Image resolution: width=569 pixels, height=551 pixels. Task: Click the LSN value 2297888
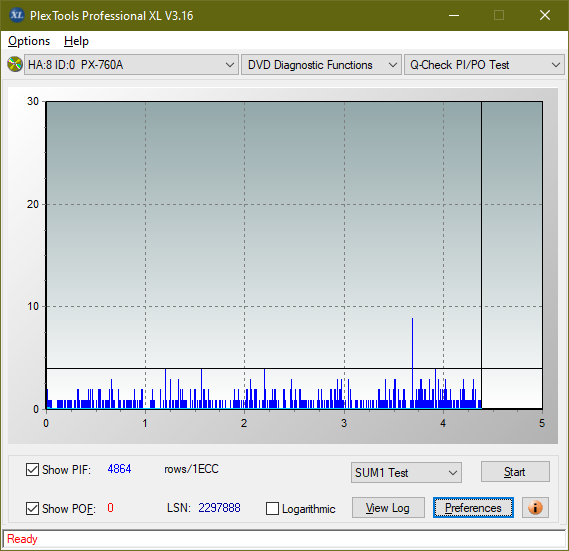click(x=219, y=507)
